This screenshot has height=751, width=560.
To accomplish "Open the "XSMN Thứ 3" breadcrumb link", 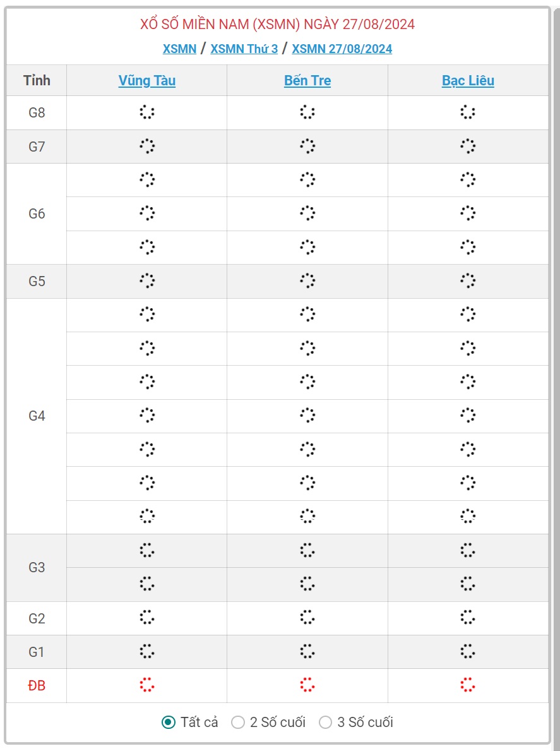I will point(244,49).
